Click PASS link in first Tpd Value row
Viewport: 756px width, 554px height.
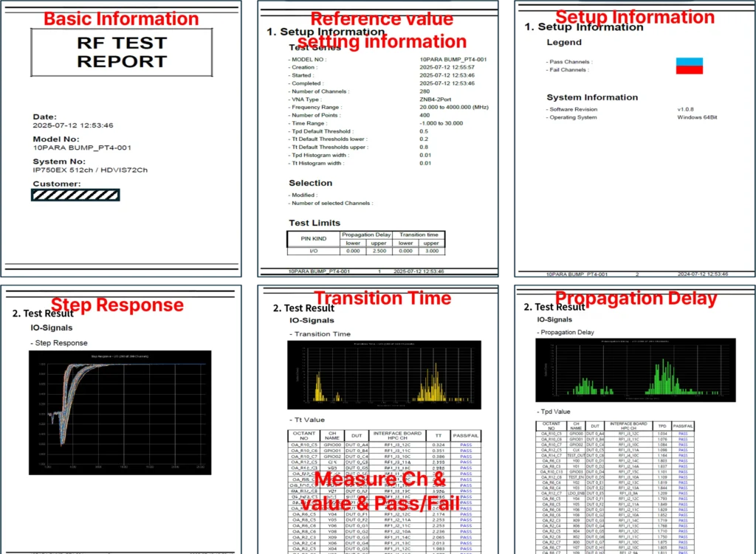(x=683, y=433)
